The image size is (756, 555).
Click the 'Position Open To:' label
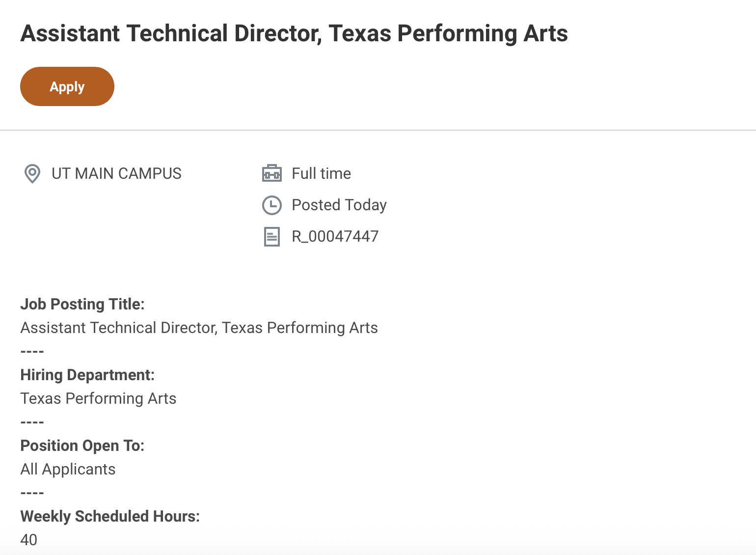point(82,445)
